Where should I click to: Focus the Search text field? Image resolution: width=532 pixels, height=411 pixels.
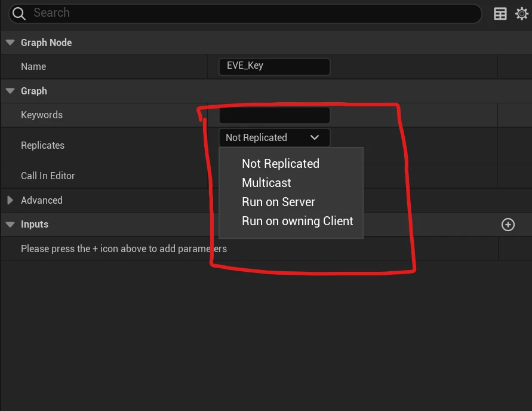239,13
